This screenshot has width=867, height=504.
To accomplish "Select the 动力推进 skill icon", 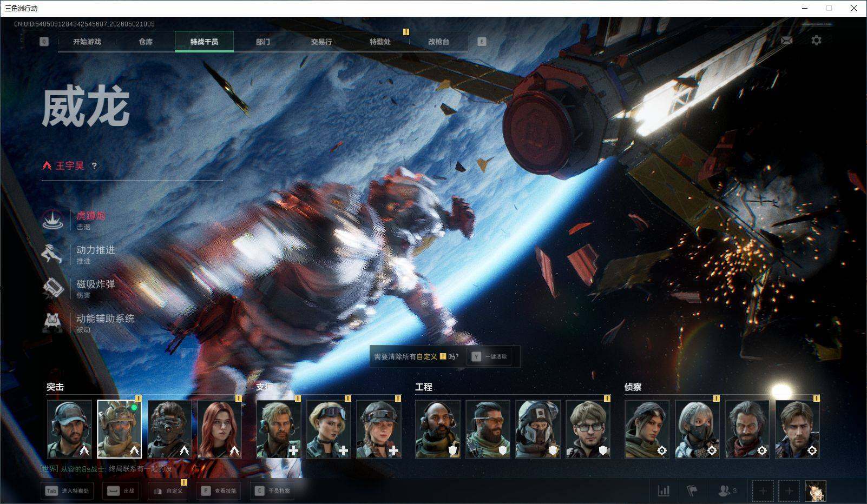I will (x=53, y=254).
